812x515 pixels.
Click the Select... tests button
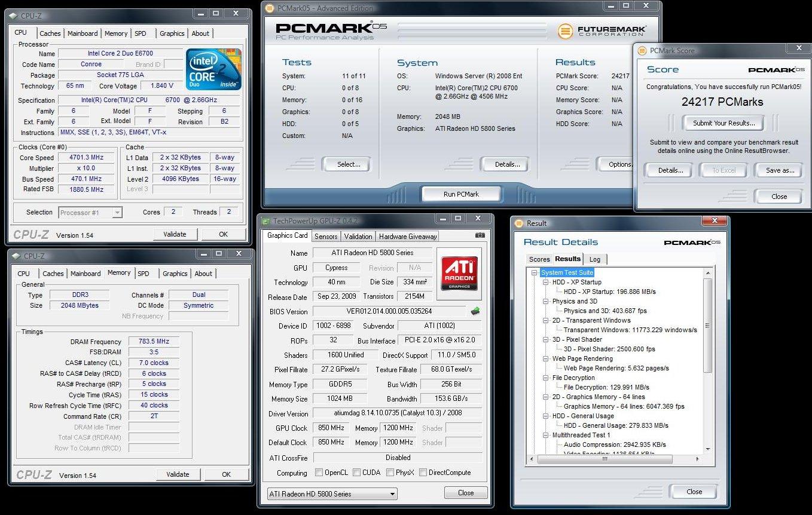pos(349,164)
